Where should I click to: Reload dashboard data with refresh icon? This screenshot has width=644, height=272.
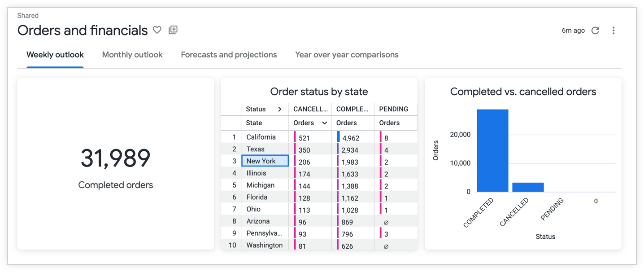coord(595,31)
